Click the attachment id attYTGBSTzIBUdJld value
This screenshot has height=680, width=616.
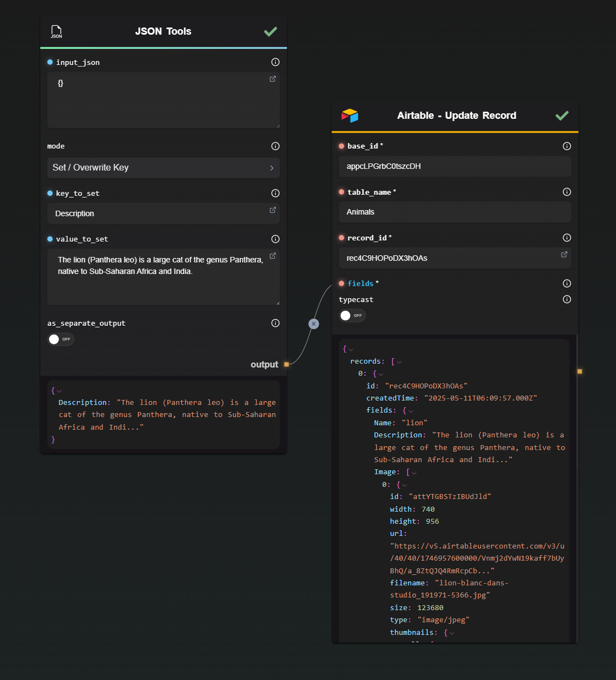pos(450,496)
